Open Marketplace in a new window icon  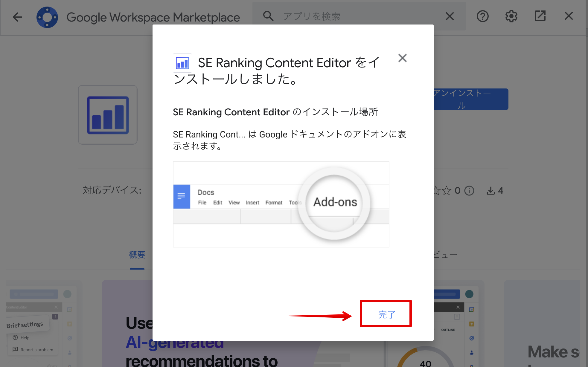[540, 16]
